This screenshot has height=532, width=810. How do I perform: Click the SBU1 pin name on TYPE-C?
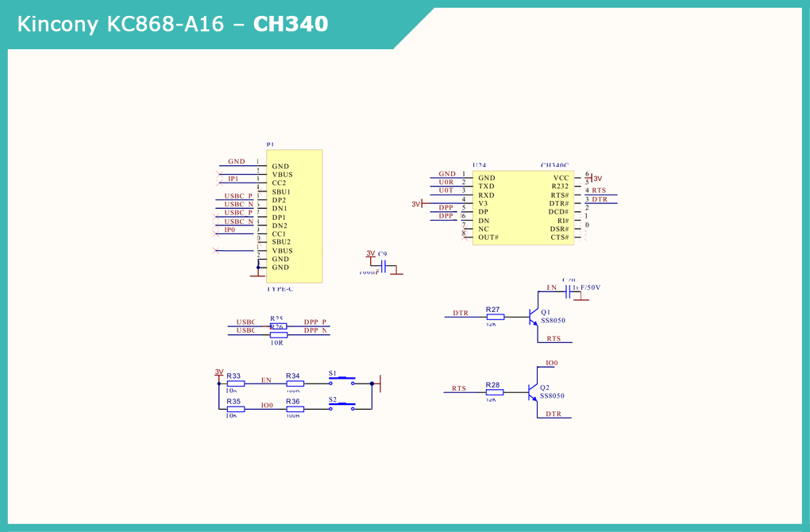point(282,192)
